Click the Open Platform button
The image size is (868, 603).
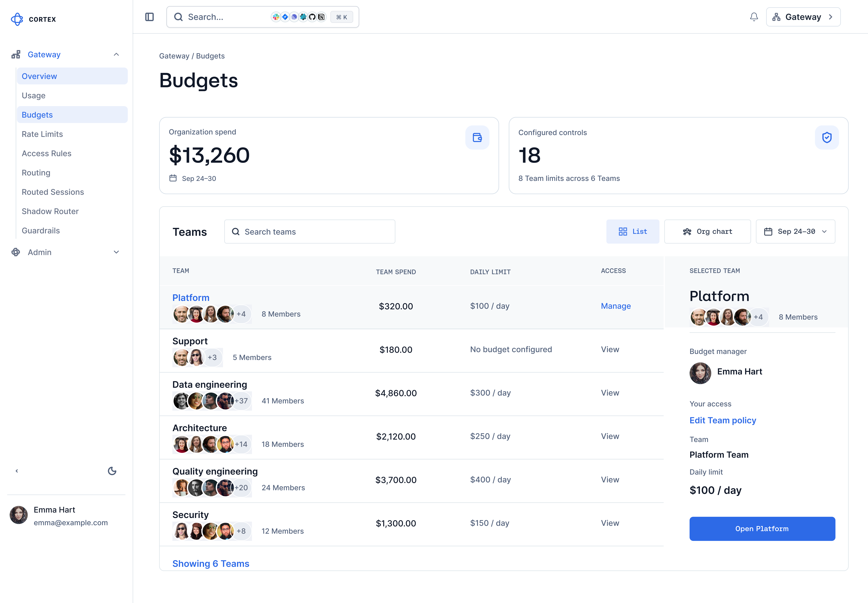[762, 529]
